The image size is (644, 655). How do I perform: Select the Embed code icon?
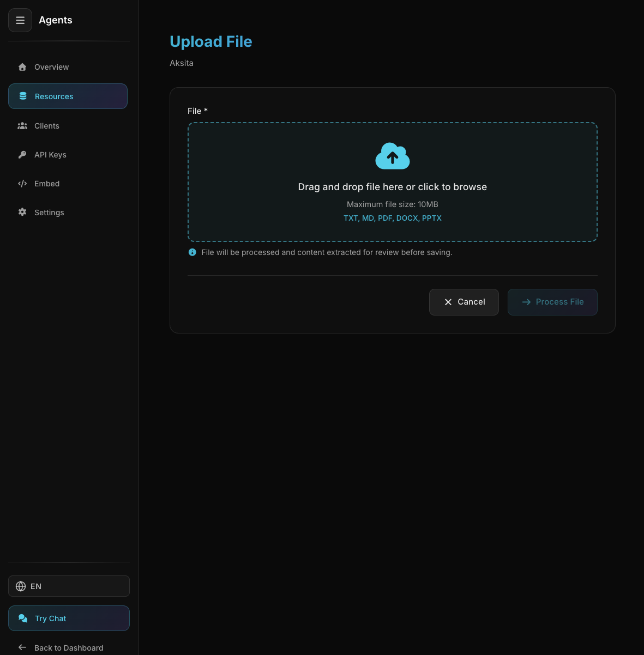click(x=22, y=183)
